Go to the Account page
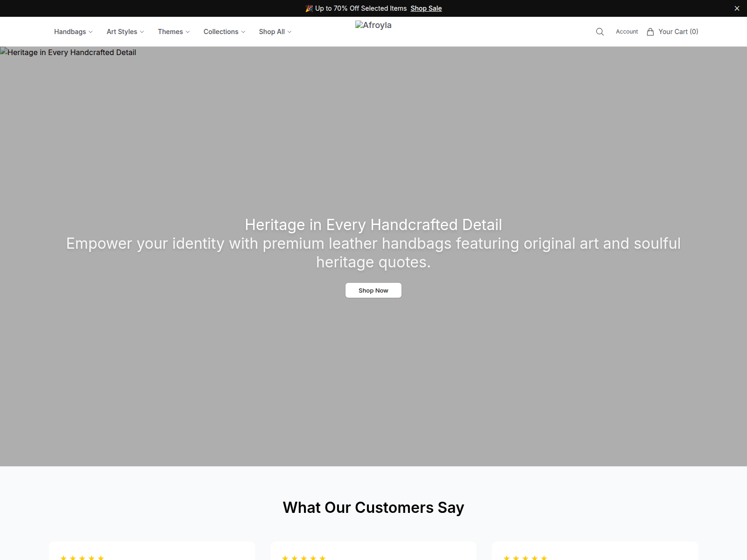Viewport: 747px width, 560px height. pos(627,32)
